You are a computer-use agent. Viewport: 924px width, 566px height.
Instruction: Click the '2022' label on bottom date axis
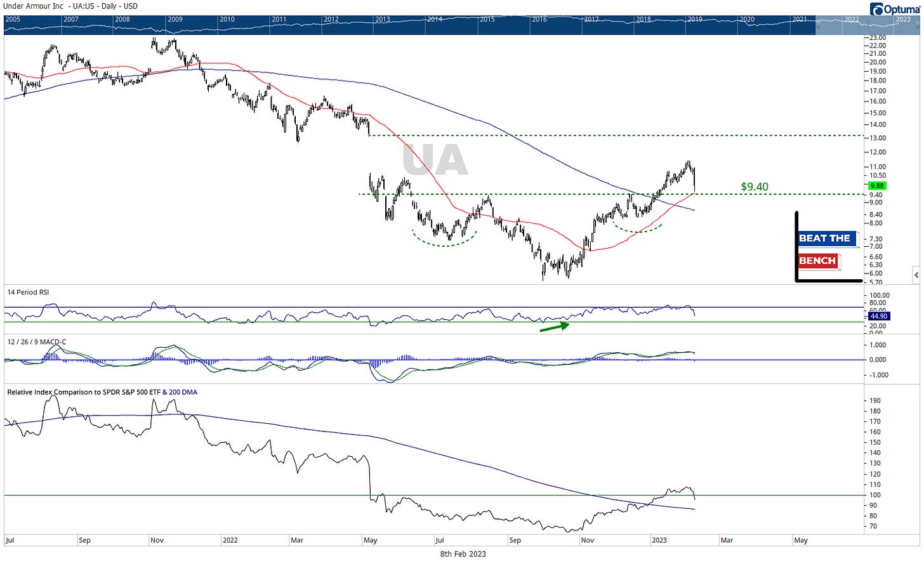pyautogui.click(x=230, y=541)
